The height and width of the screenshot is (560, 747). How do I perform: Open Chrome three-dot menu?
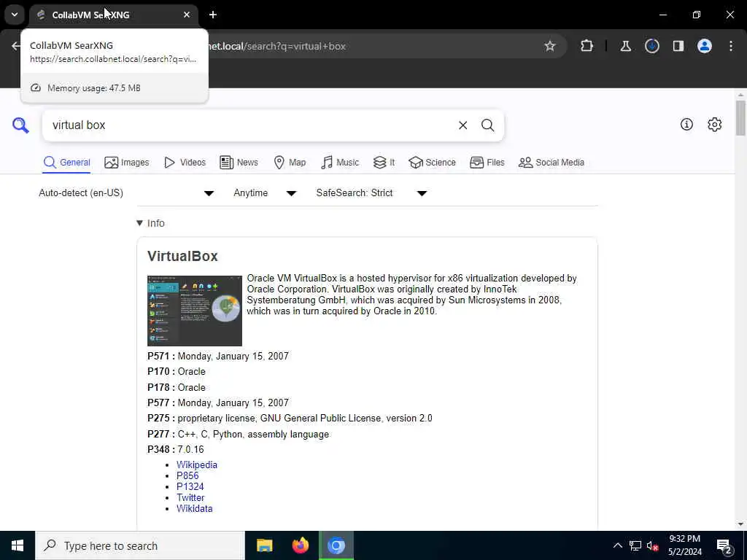point(731,46)
